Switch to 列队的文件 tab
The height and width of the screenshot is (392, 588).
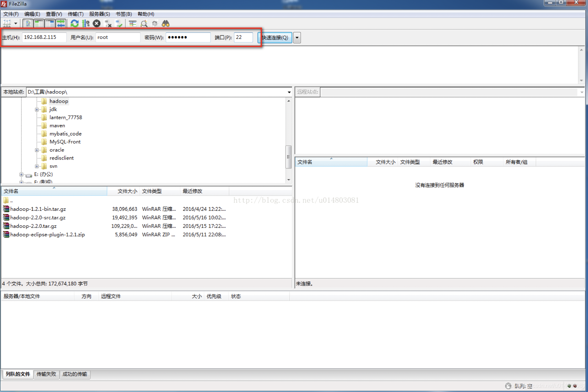pyautogui.click(x=18, y=374)
